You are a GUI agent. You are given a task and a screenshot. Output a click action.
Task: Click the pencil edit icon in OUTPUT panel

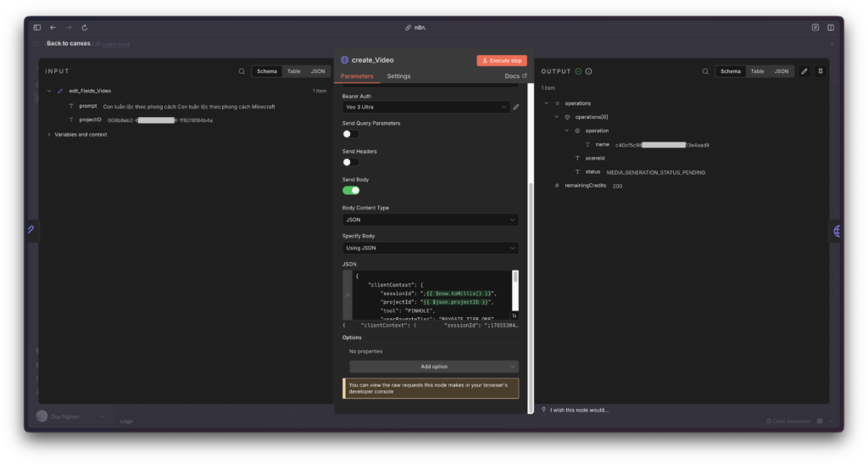[x=804, y=71]
